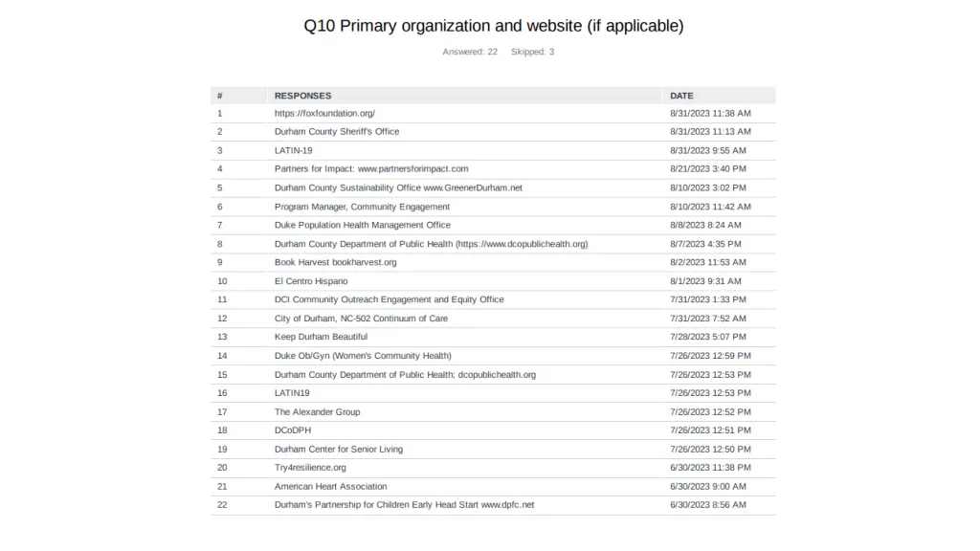The width and height of the screenshot is (980, 551).
Task: Click the date '7/26/2023 12:52 PM'
Action: 711,411
